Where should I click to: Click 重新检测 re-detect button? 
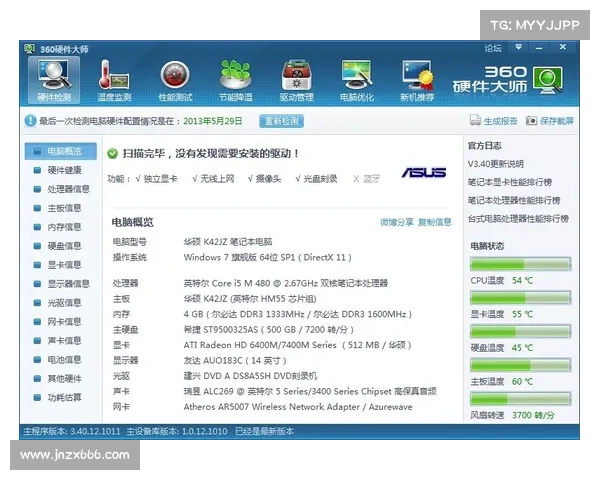tap(281, 121)
